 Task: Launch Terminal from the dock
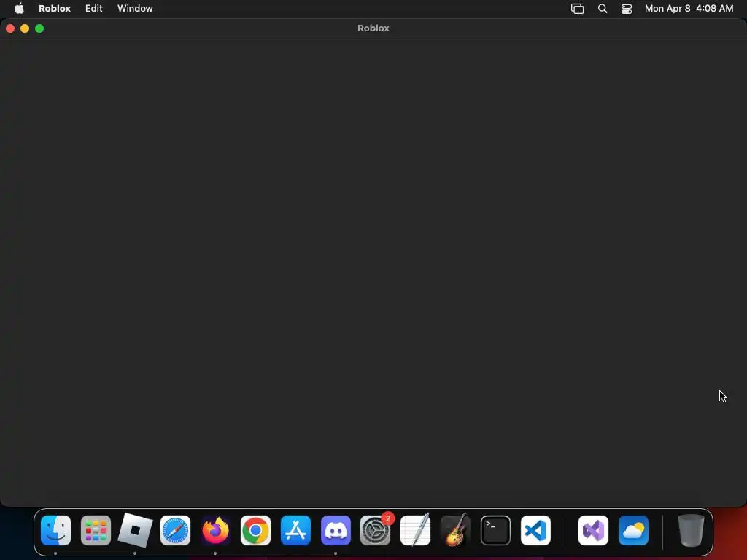point(495,530)
